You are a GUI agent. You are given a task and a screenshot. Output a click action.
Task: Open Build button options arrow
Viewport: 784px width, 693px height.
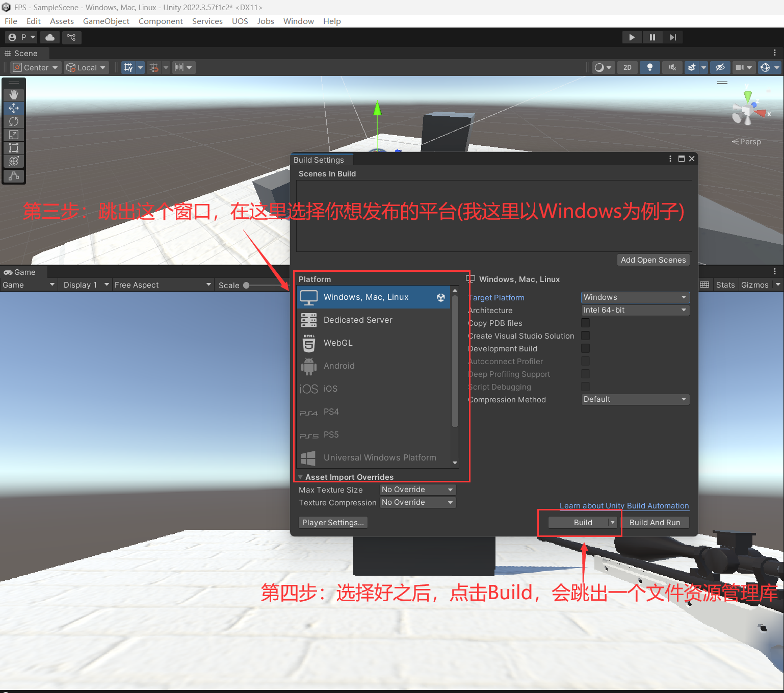pos(613,523)
